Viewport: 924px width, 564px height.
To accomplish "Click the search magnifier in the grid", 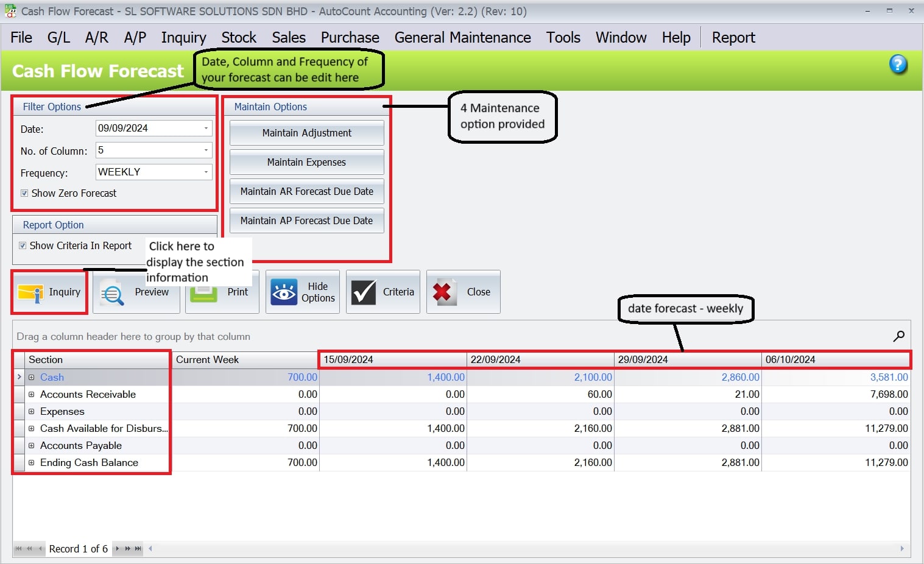I will pos(899,336).
